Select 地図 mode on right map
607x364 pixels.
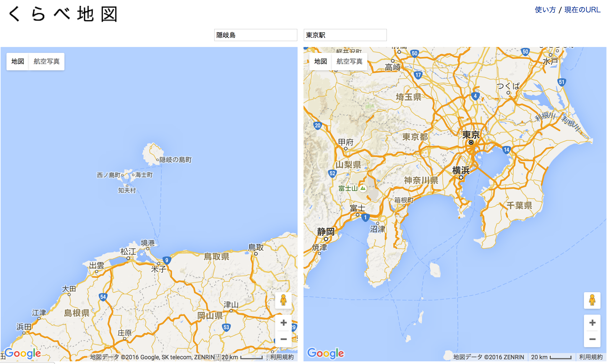point(321,61)
